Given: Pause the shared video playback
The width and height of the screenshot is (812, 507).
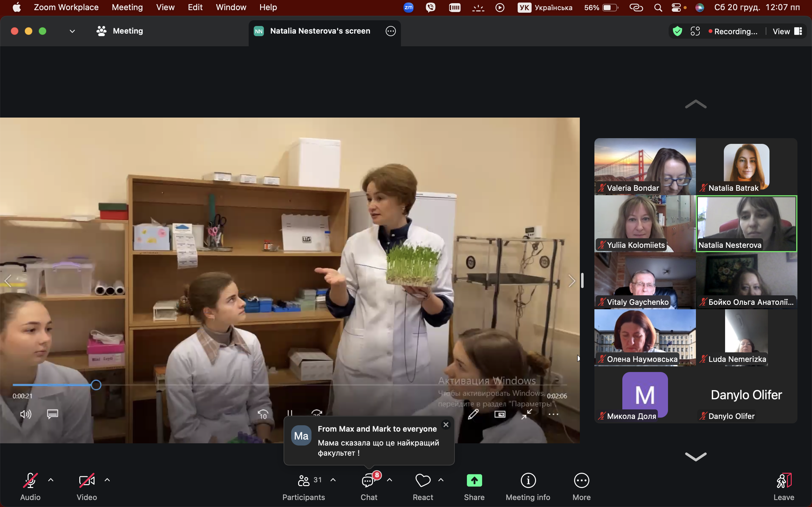Looking at the screenshot, I should [x=290, y=414].
